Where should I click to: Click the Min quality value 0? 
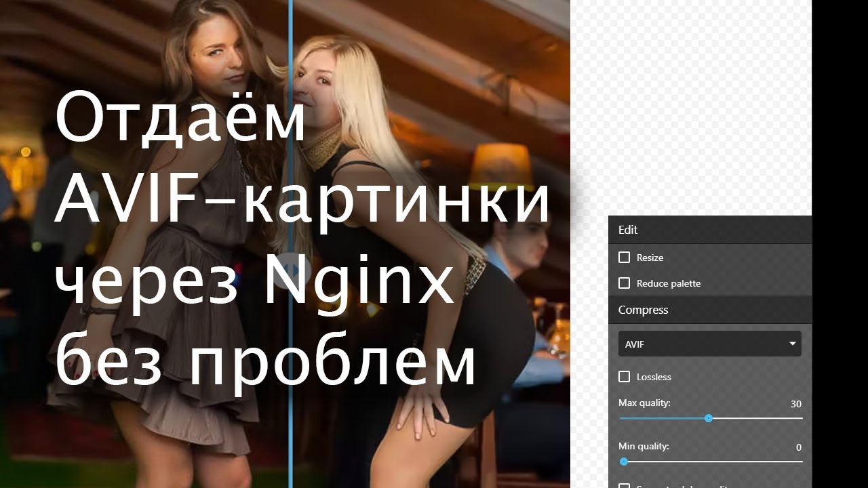pos(799,447)
